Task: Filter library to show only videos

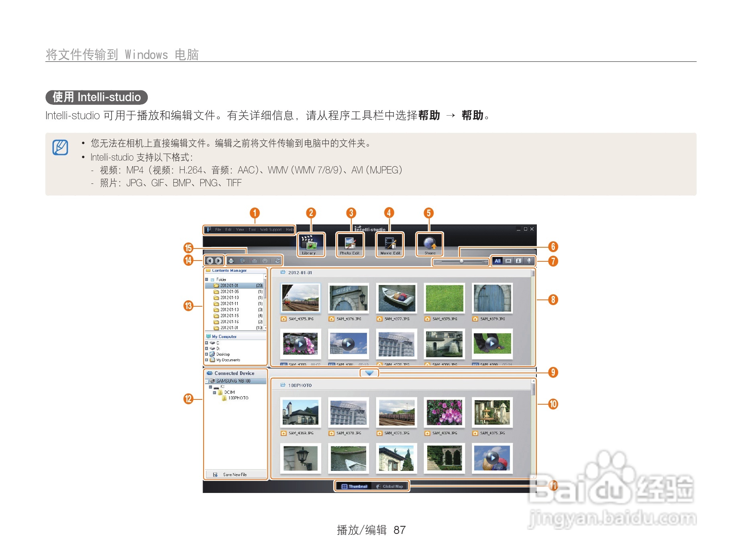Action: (x=508, y=261)
